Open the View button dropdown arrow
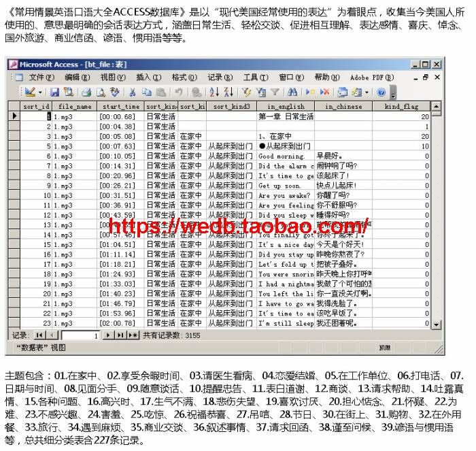This screenshot has height=451, width=476. [39, 92]
